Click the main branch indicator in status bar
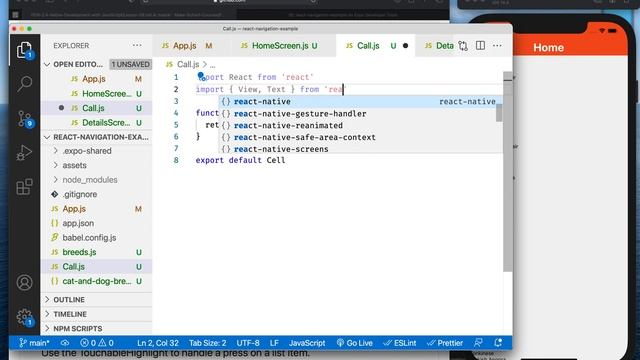 click(x=34, y=343)
